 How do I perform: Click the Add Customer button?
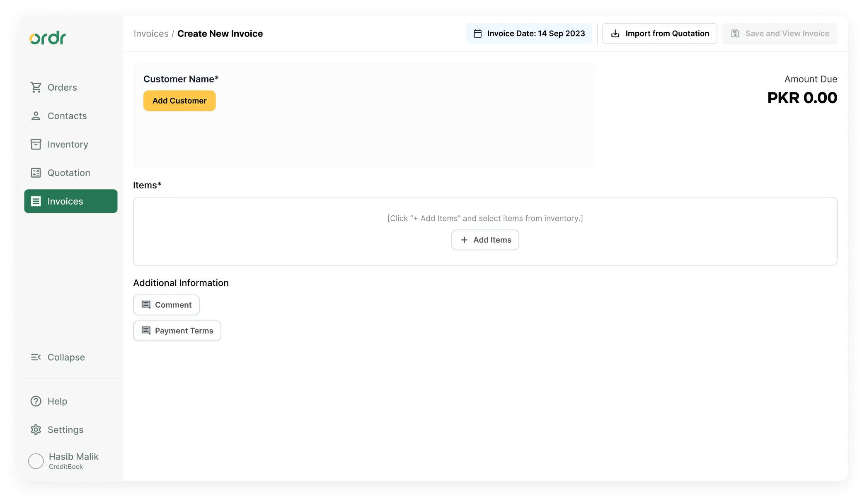click(x=179, y=100)
